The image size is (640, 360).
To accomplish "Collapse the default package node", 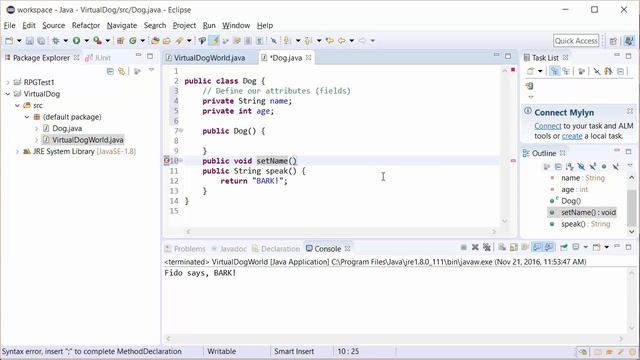I will (x=27, y=117).
